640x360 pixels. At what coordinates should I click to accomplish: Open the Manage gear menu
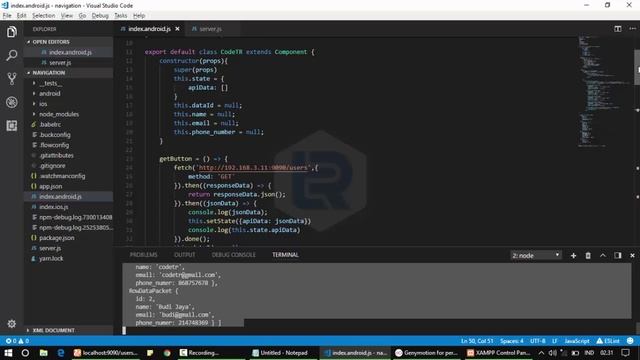click(12, 324)
